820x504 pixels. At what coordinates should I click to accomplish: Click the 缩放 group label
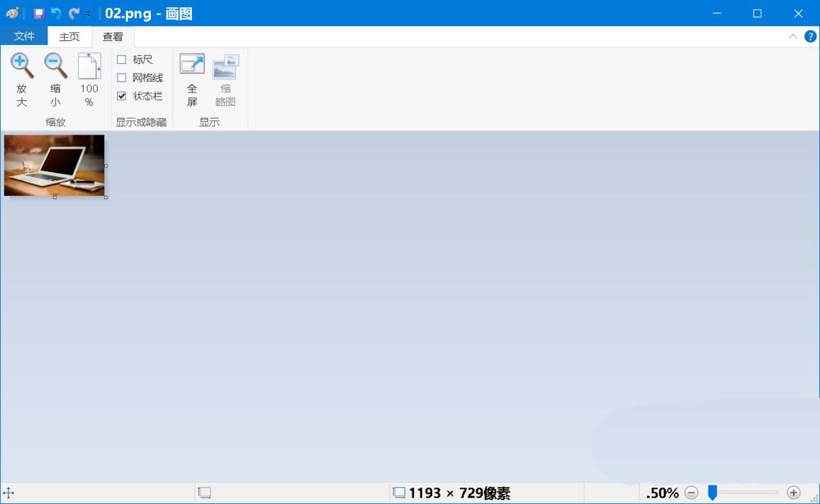coord(56,122)
